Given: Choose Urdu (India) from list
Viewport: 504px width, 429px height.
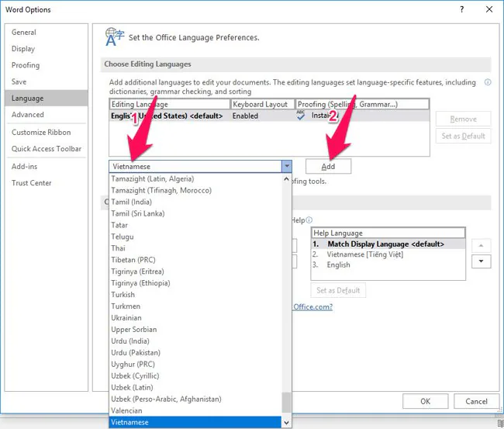Looking at the screenshot, I should [195, 341].
